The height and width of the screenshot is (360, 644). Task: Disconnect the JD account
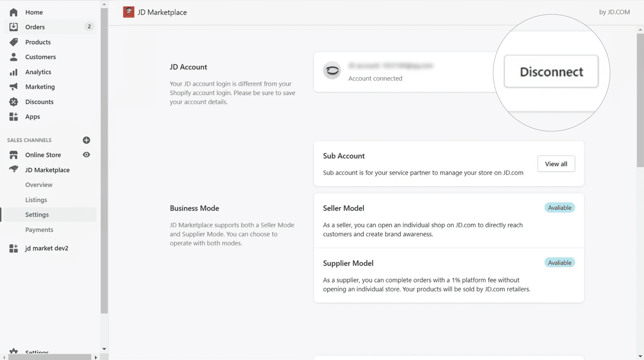551,71
